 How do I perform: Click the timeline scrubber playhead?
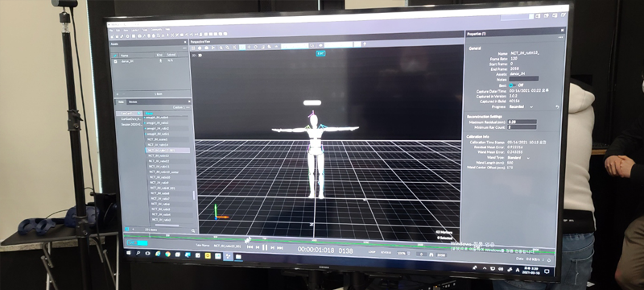pos(248,239)
